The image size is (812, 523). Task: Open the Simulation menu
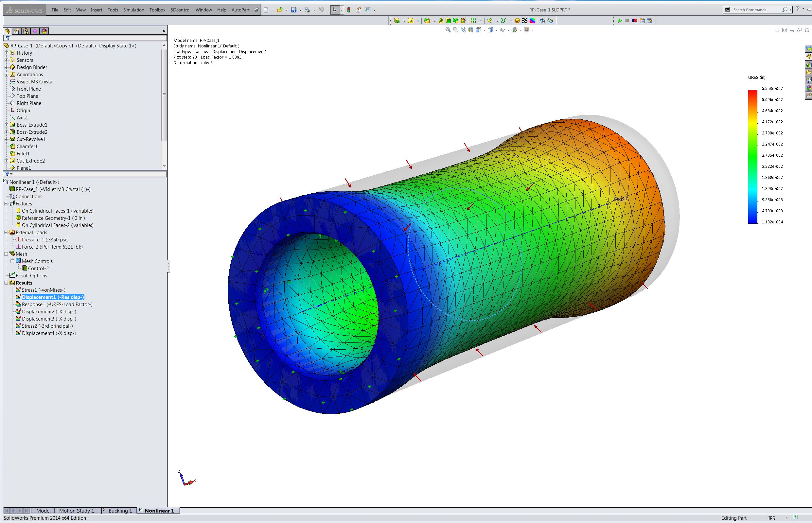(x=133, y=10)
